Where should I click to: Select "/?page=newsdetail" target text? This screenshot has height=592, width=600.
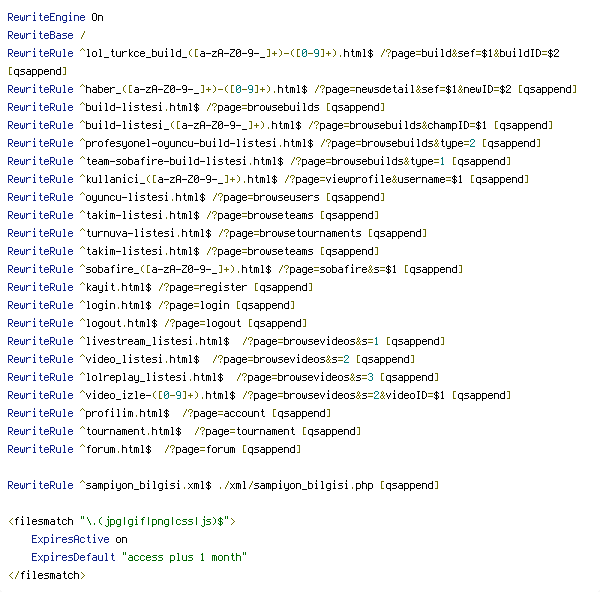365,90
